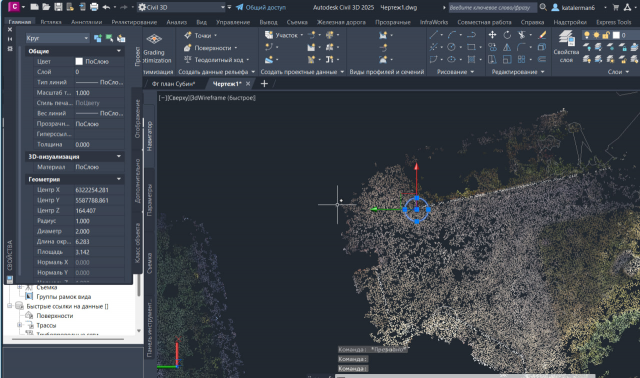Image resolution: width=640 pixels, height=378 pixels.
Task: Click Quick Select icon in properties palette
Action: pyautogui.click(x=121, y=38)
